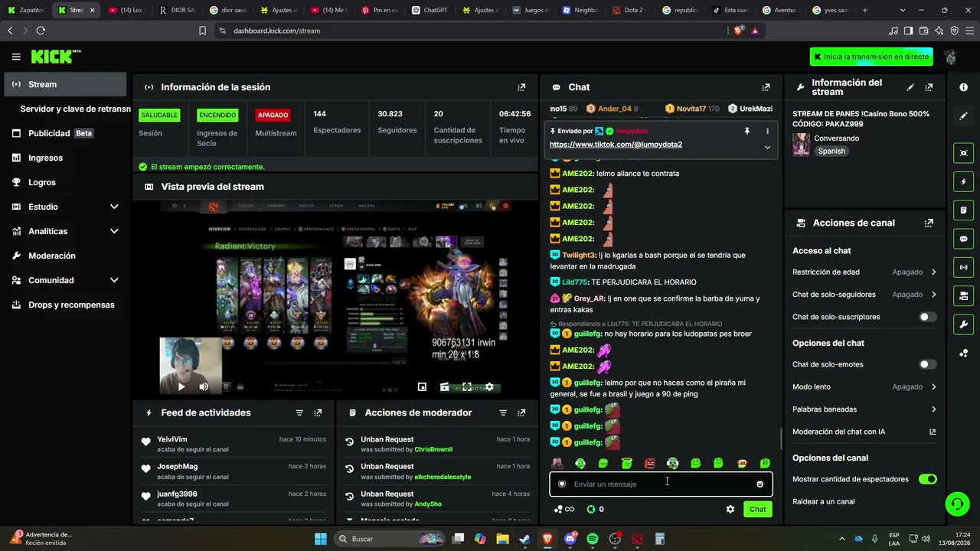Toggle stream info wrench widget in right sidebar
This screenshot has width=980, height=551.
point(963,324)
